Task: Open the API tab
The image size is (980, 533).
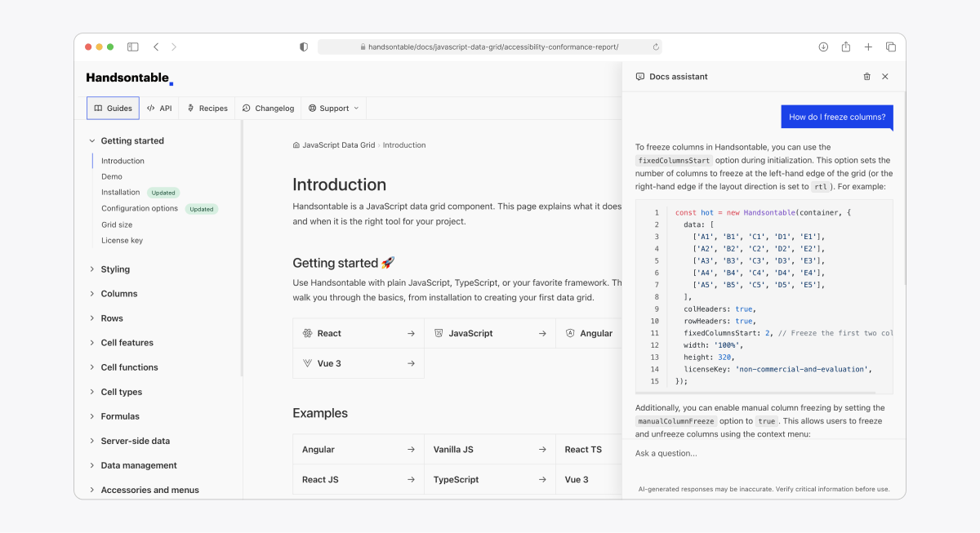Action: click(x=159, y=108)
